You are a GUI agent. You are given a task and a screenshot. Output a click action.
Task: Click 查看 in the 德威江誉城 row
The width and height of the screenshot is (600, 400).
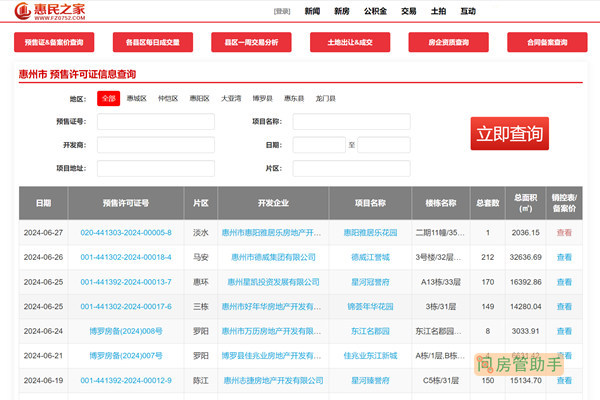tap(564, 257)
